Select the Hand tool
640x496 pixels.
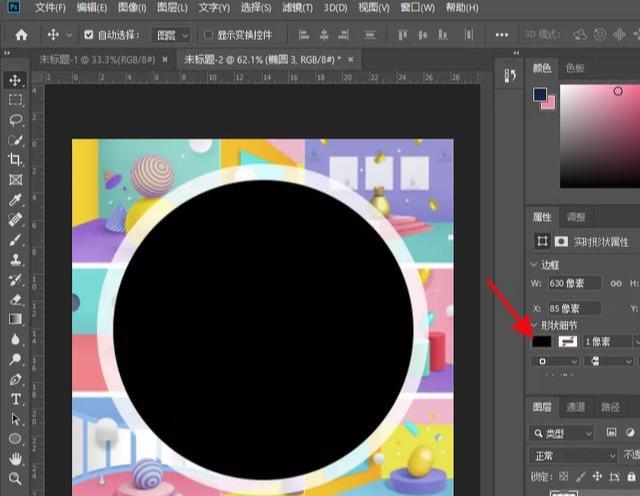pyautogui.click(x=16, y=459)
